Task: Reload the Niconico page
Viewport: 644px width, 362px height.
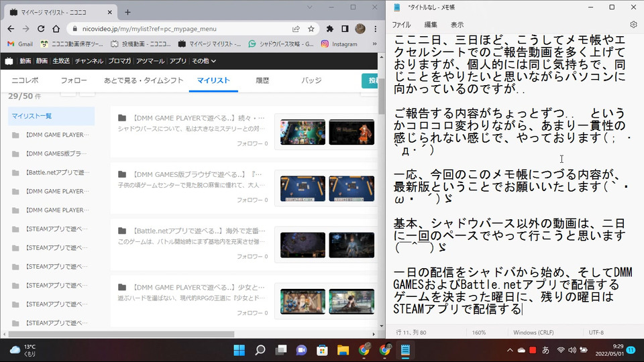Action: [x=41, y=29]
